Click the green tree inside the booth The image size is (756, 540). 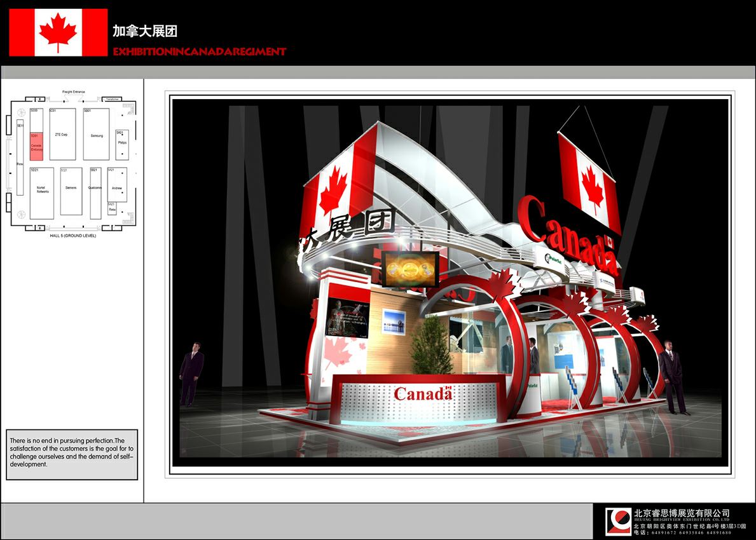pyautogui.click(x=431, y=346)
